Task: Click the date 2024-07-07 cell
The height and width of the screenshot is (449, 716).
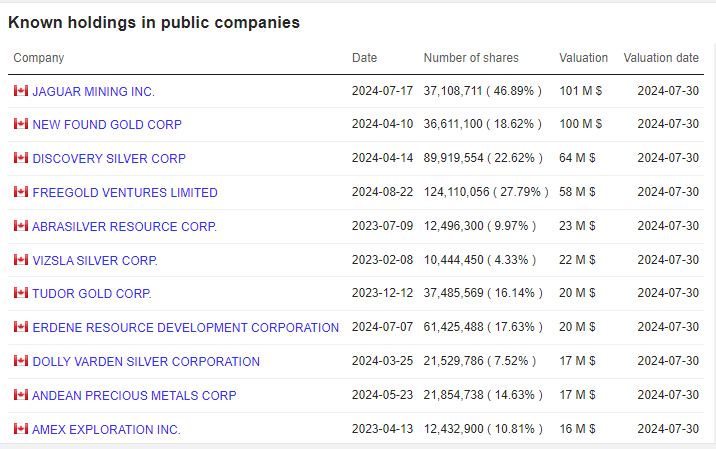Action: [382, 327]
